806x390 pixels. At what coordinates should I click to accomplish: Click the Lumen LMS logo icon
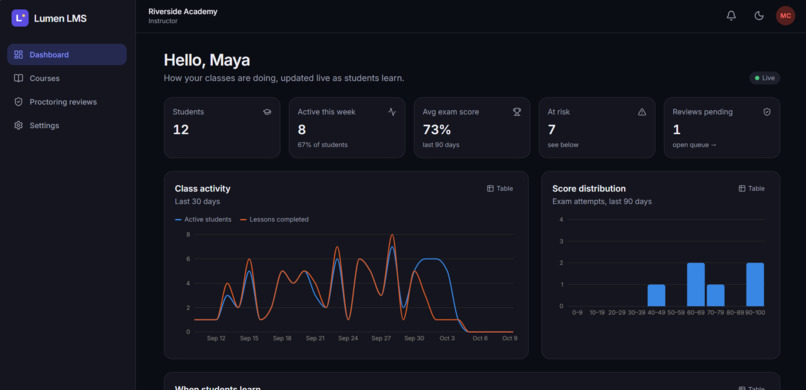(x=20, y=18)
